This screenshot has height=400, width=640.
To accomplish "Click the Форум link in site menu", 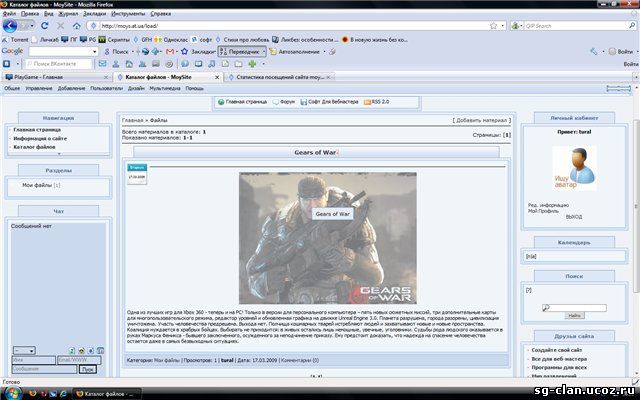I will tap(284, 102).
